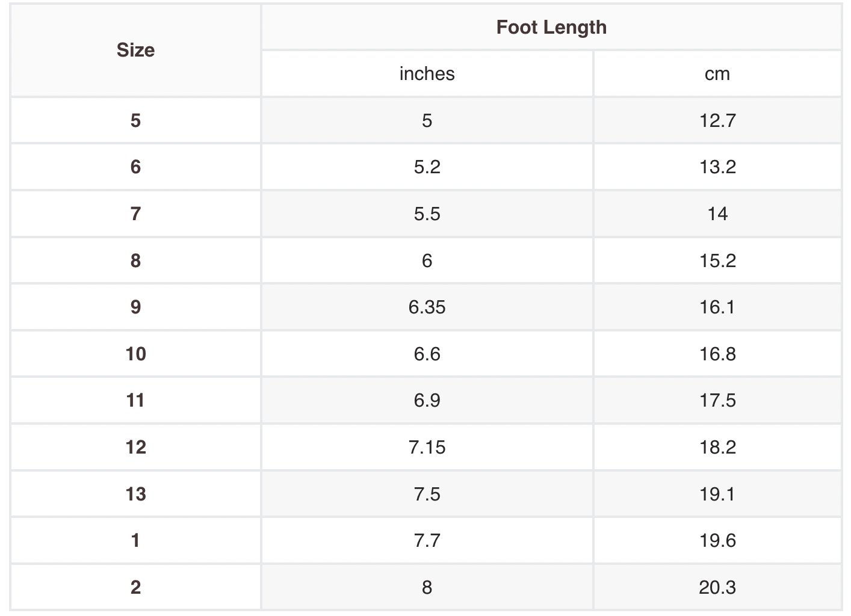
Task: Click the size 13 row label
Action: [x=135, y=494]
